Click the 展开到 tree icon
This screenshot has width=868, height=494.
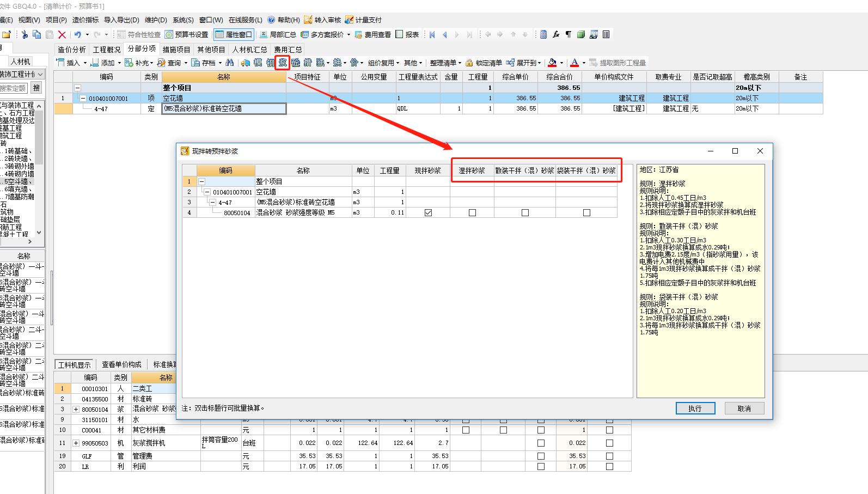point(510,63)
